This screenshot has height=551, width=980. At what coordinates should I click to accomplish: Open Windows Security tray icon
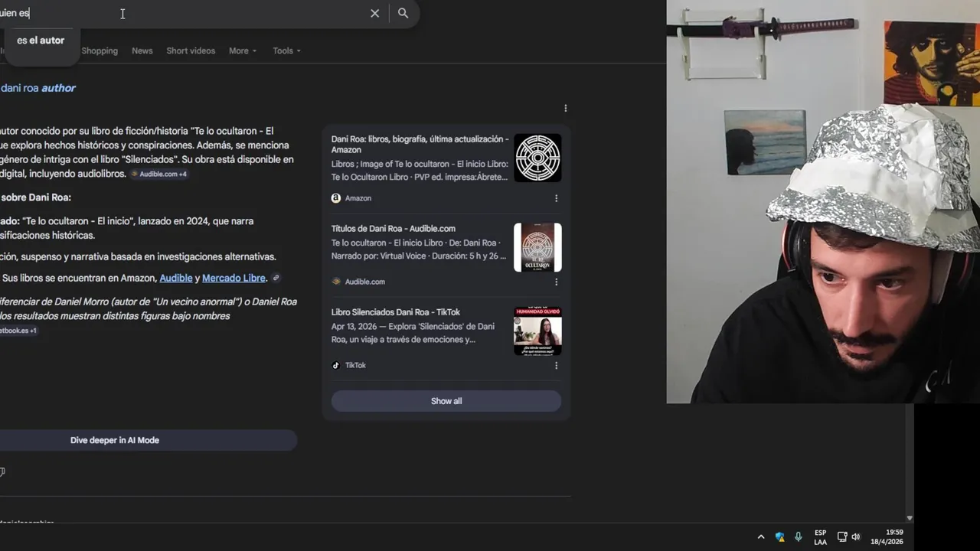[x=779, y=537]
